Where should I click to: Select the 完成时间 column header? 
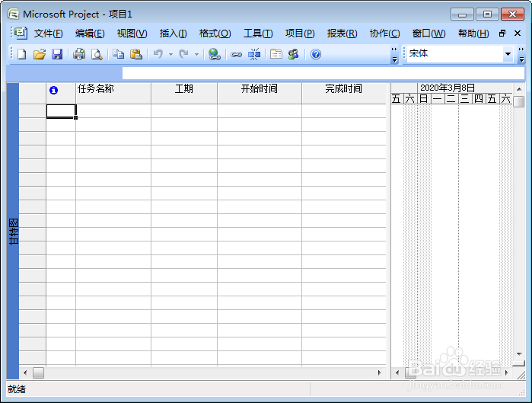(x=344, y=93)
